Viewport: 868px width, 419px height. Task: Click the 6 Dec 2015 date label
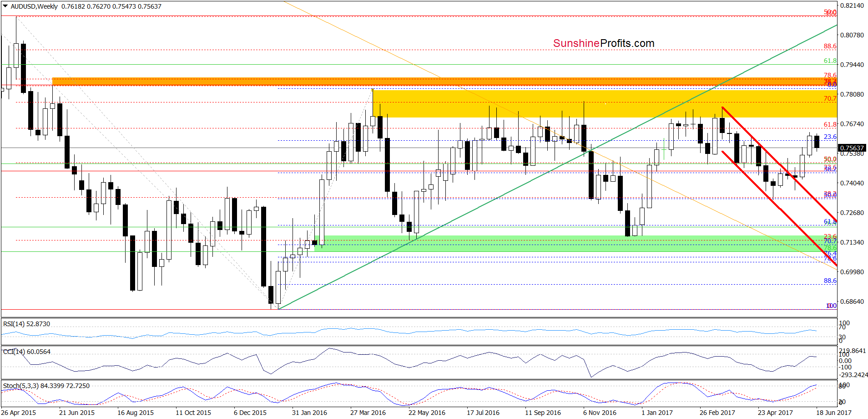(250, 413)
